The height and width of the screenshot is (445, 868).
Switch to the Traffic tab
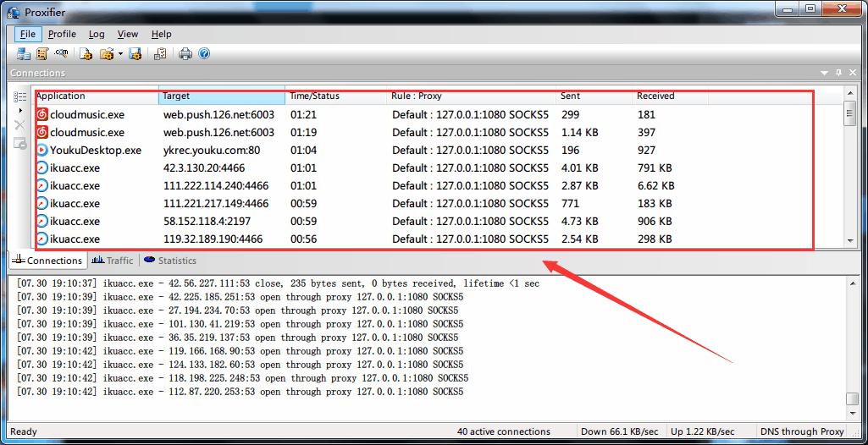click(113, 261)
